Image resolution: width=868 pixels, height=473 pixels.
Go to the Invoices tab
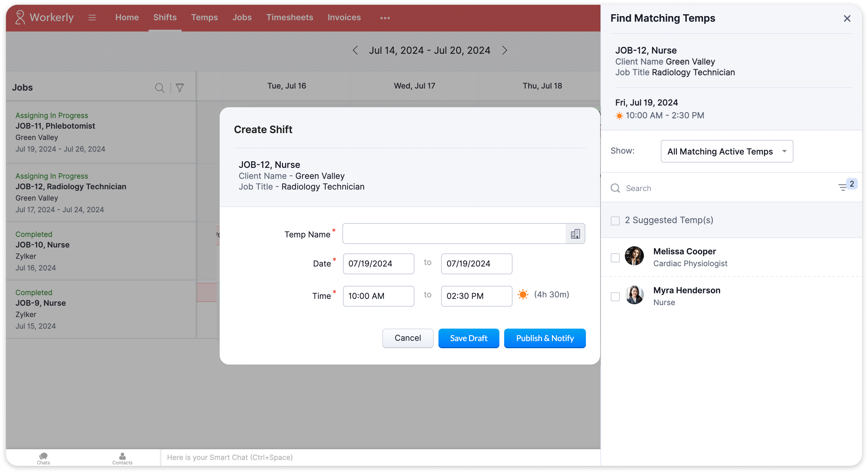[344, 18]
